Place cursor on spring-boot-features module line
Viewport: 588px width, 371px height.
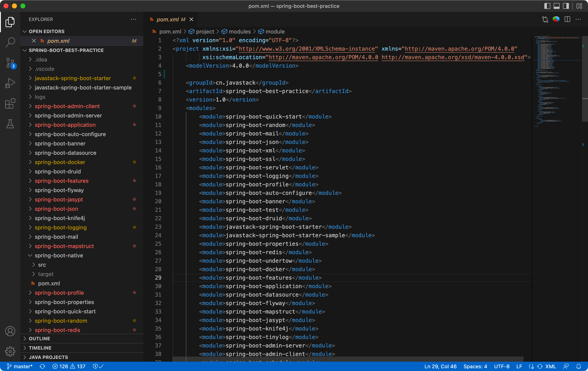pyautogui.click(x=260, y=278)
